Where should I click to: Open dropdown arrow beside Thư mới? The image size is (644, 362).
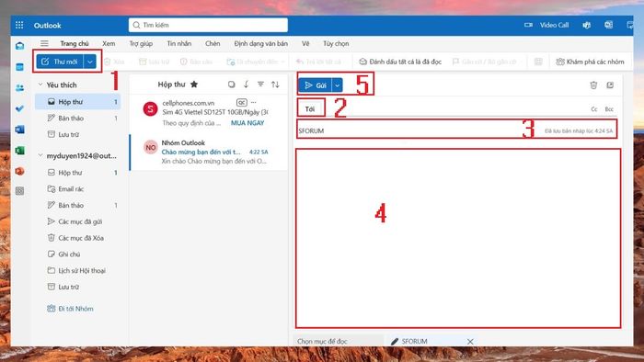coord(90,62)
